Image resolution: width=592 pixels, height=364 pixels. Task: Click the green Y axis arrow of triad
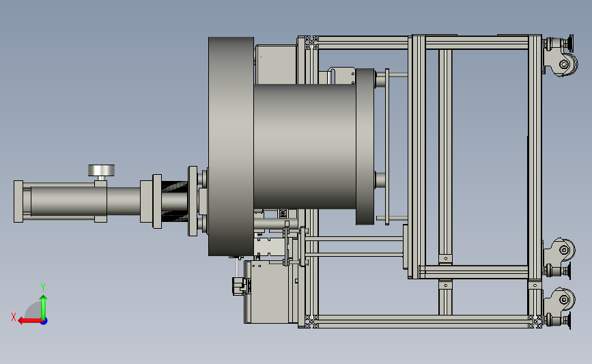(44, 307)
